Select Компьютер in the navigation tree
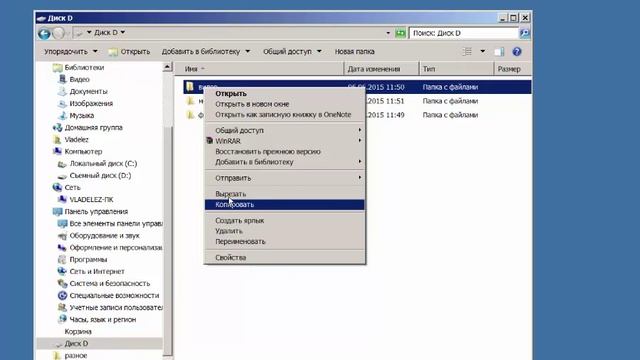Viewport: 640px width, 360px height. pyautogui.click(x=83, y=151)
